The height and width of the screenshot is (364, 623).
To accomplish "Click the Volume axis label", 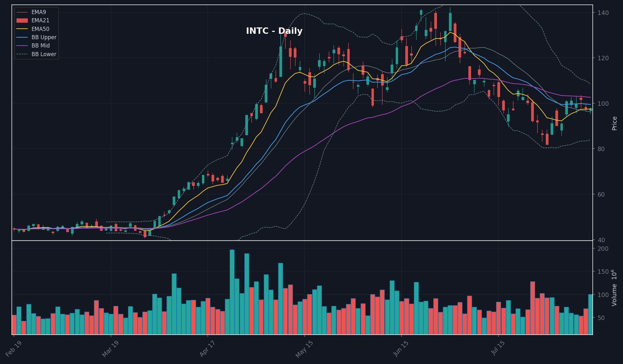I will point(614,288).
